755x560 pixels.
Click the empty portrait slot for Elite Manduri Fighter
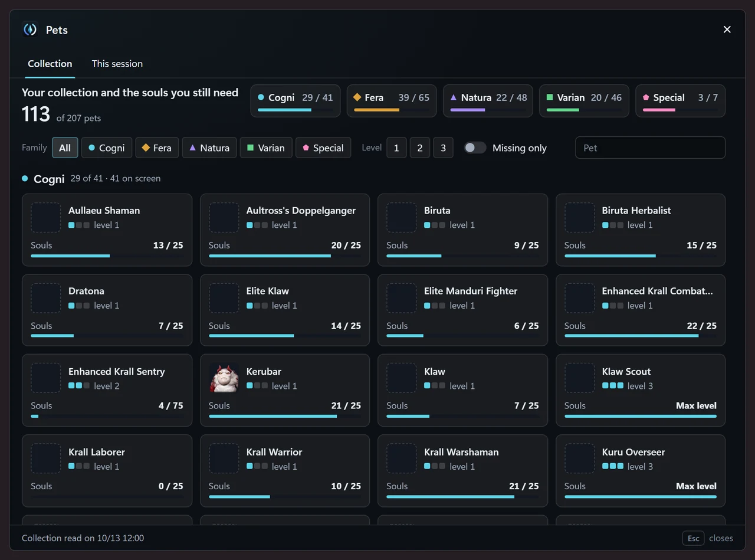click(401, 298)
